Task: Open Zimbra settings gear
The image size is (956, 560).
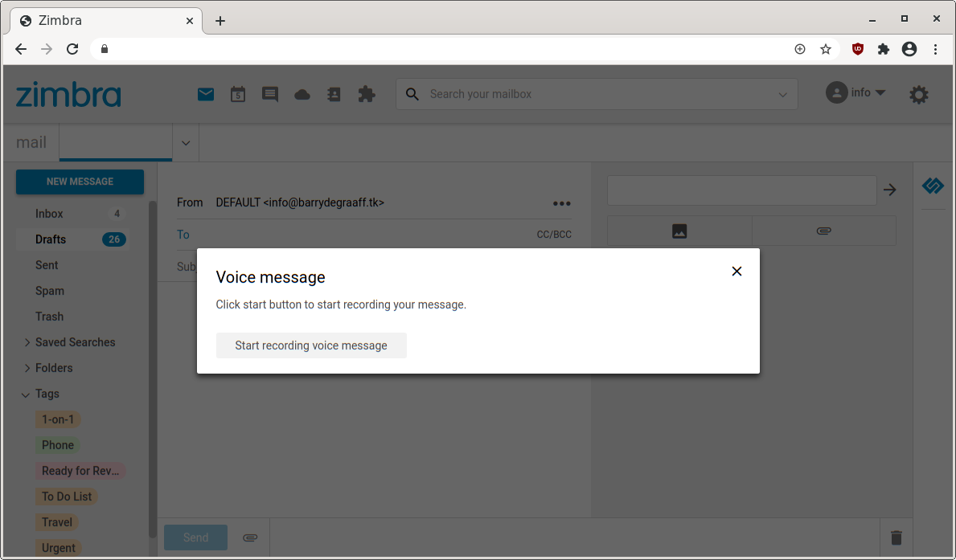Action: 919,95
